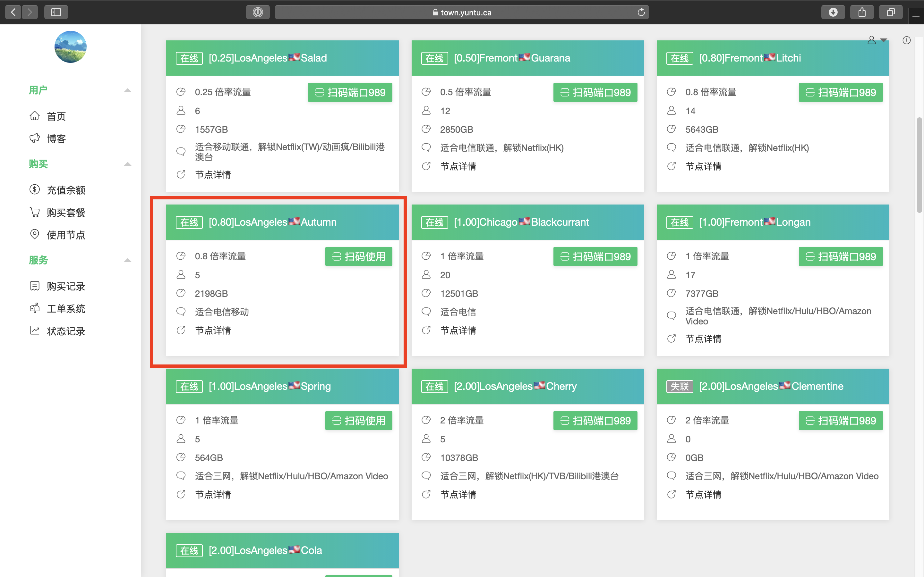
Task: Collapse the 购买 sidebar section
Action: (127, 164)
